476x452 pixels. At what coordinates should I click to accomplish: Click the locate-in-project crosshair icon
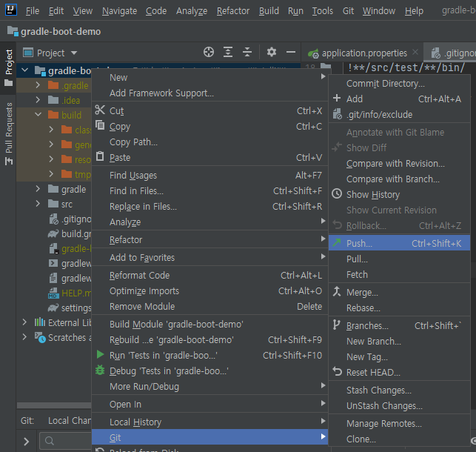209,52
